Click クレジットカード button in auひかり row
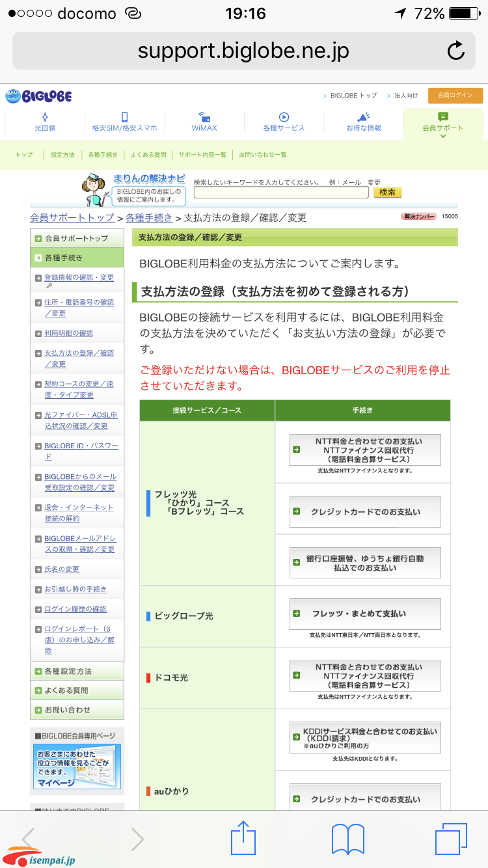488x868 pixels. 365,798
